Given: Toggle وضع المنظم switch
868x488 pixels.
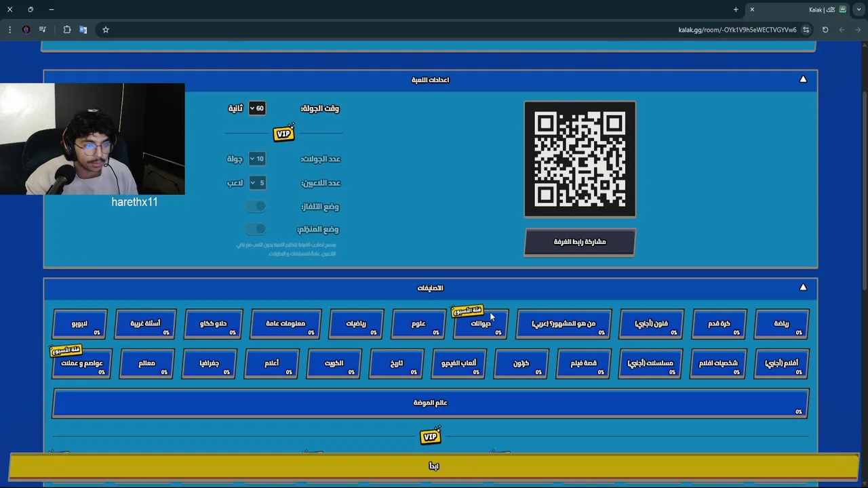Looking at the screenshot, I should (256, 229).
